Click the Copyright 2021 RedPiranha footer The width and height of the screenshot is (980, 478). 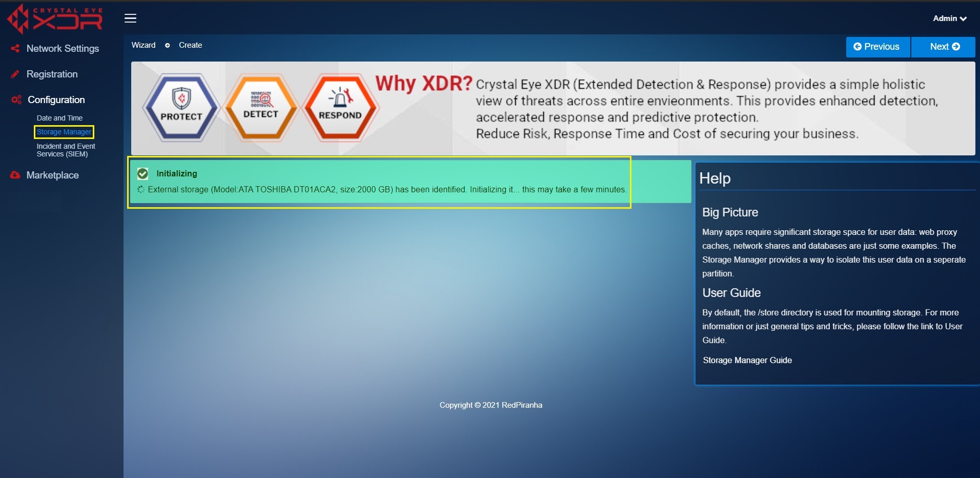(491, 405)
